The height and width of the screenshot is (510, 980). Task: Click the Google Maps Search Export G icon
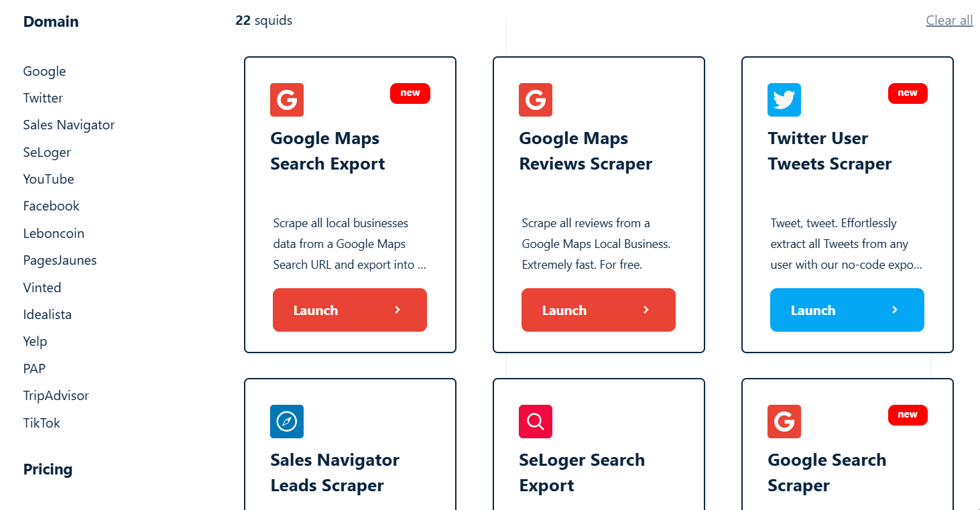point(287,99)
